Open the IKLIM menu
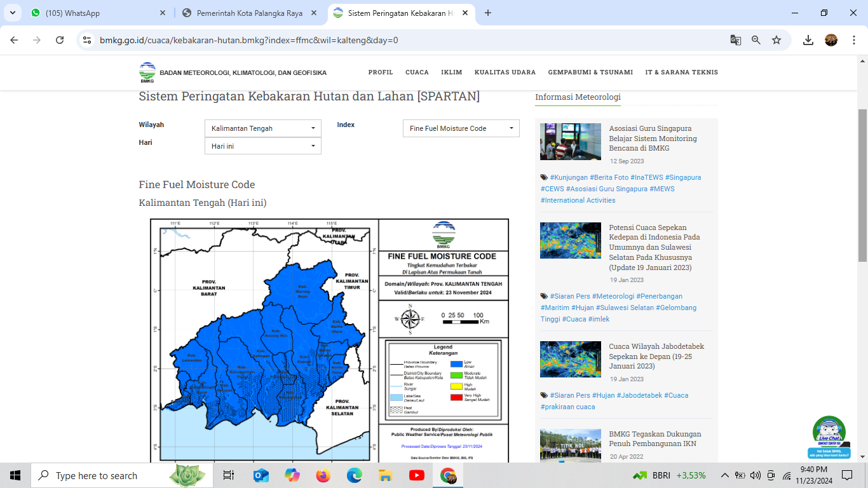The image size is (868, 488). coord(452,72)
